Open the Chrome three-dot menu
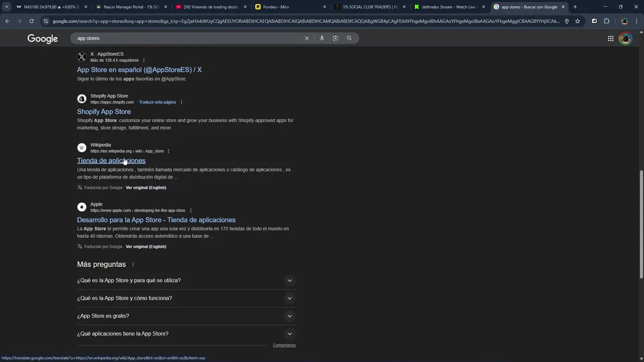 click(636, 21)
